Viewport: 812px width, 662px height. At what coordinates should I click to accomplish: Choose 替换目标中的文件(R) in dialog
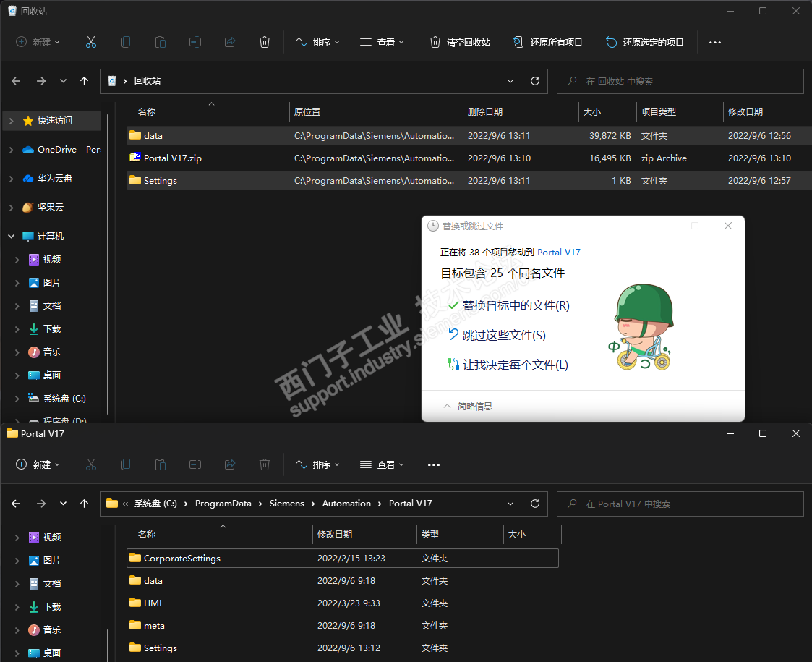pos(509,305)
